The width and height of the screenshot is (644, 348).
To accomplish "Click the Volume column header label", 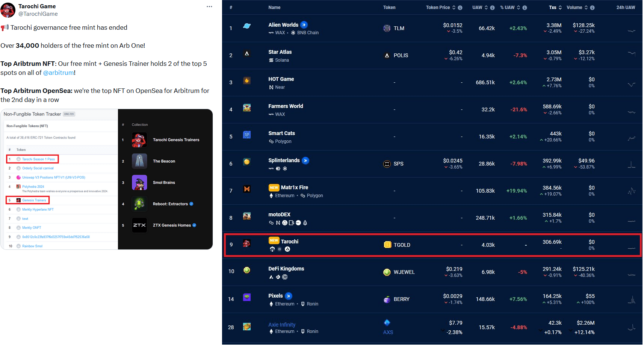I will click(574, 8).
